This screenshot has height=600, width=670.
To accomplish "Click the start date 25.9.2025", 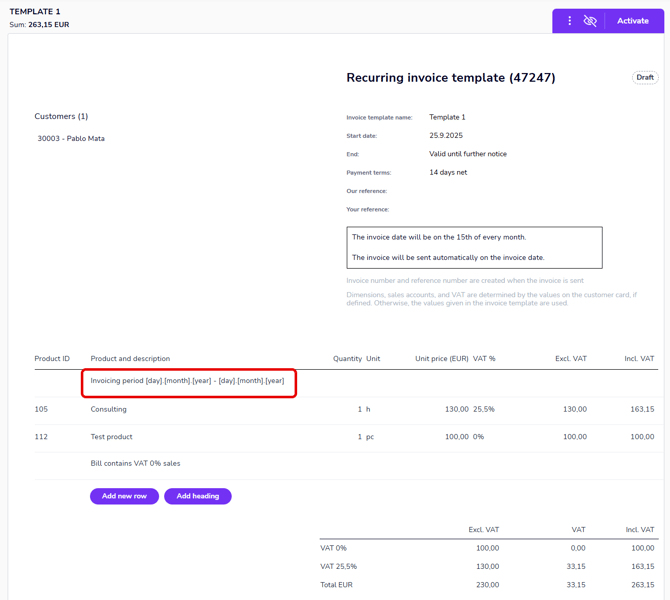I will 446,135.
